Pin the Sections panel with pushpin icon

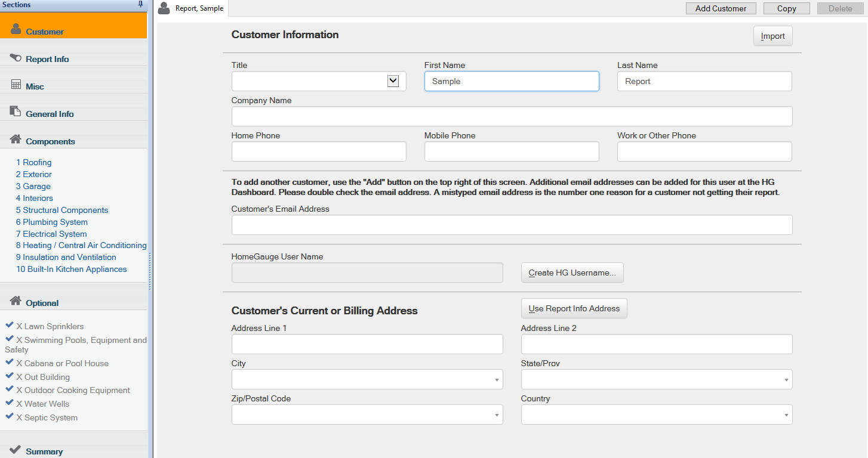pyautogui.click(x=140, y=5)
